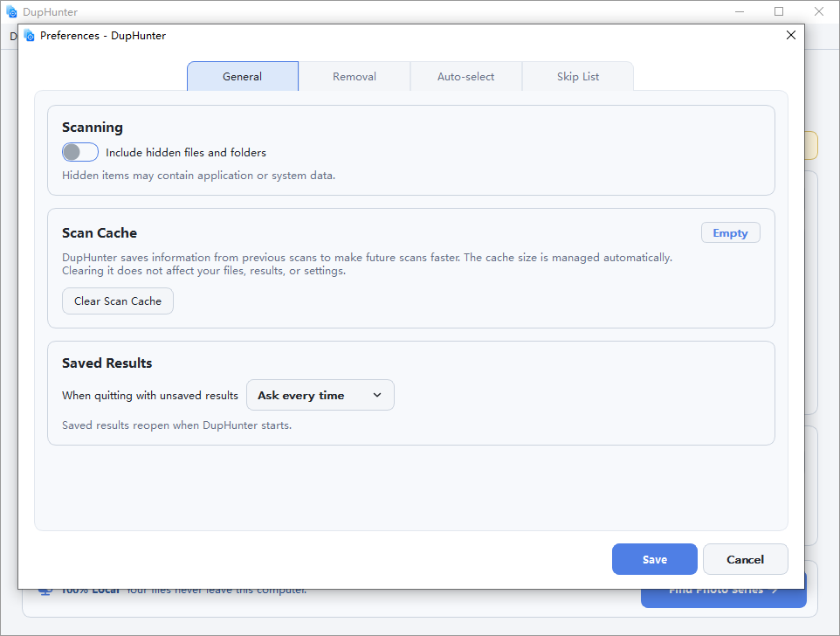Open the Removal tab
The height and width of the screenshot is (636, 840).
tap(355, 76)
